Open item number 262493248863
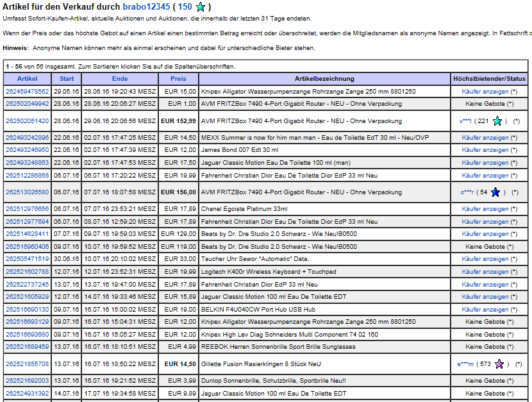Viewport: 532px width, 402px height. 27,163
